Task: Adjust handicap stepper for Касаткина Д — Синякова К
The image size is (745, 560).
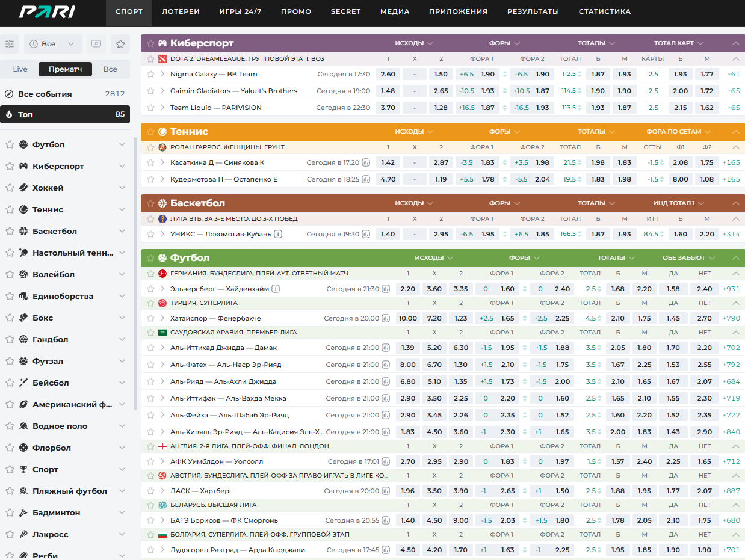Action: (505, 162)
